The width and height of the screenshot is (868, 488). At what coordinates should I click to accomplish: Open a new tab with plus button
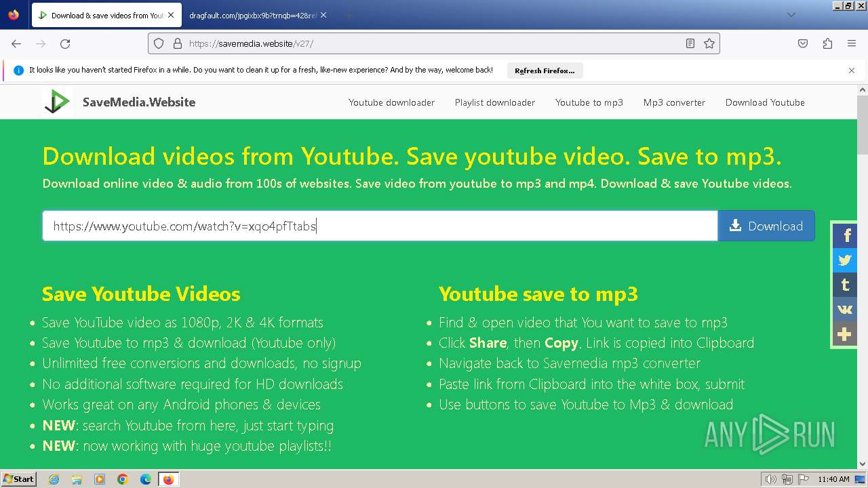pyautogui.click(x=349, y=15)
